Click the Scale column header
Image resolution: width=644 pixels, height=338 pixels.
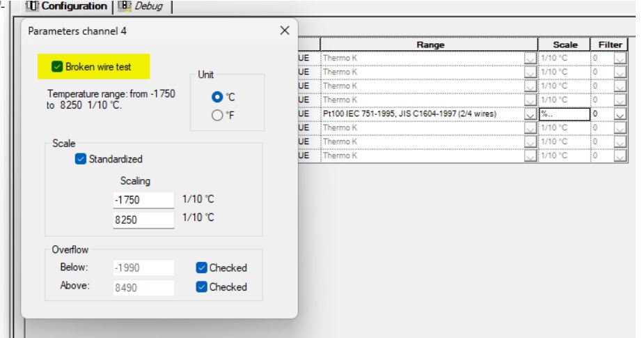coord(565,45)
